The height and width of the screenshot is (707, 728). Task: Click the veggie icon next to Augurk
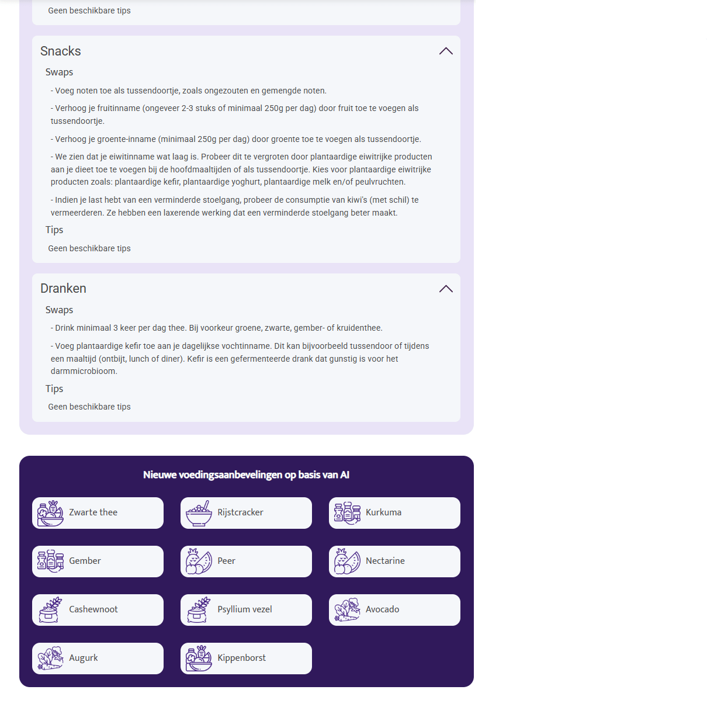click(50, 658)
